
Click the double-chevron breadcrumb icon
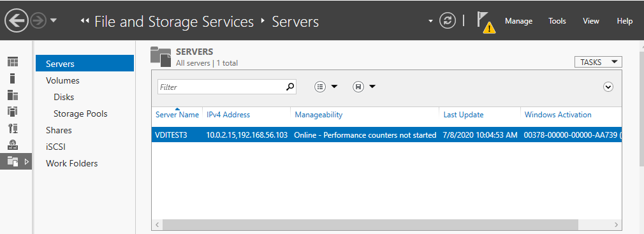pyautogui.click(x=85, y=21)
